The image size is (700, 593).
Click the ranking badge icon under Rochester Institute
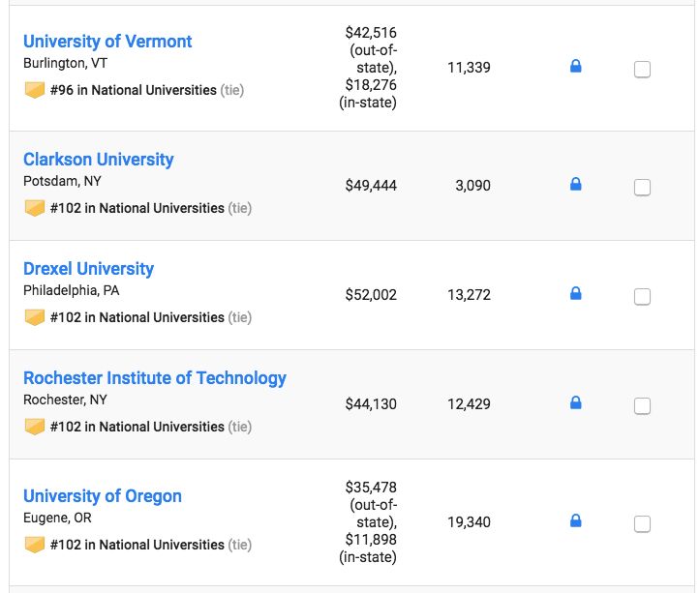(35, 427)
